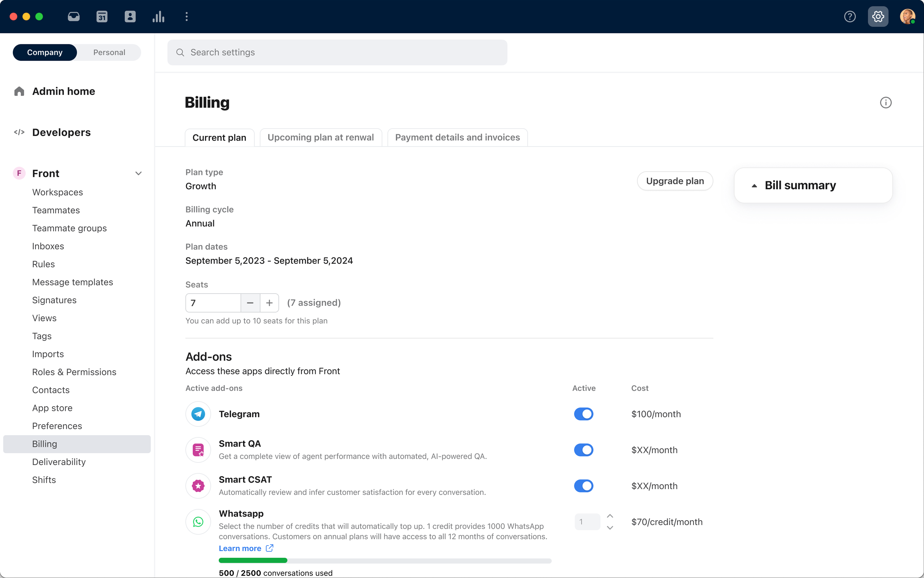
Task: Open Inboxes in the sidebar
Action: (48, 246)
